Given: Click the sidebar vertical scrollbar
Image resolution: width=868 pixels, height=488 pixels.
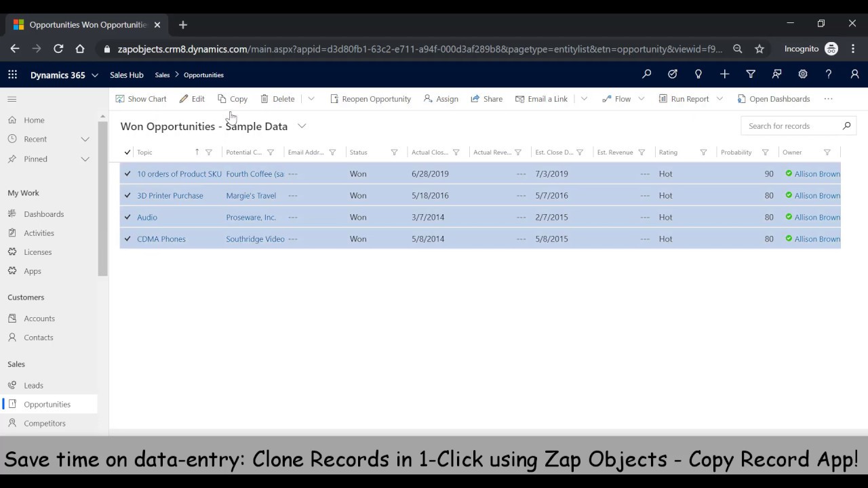Looking at the screenshot, I should click(x=102, y=199).
